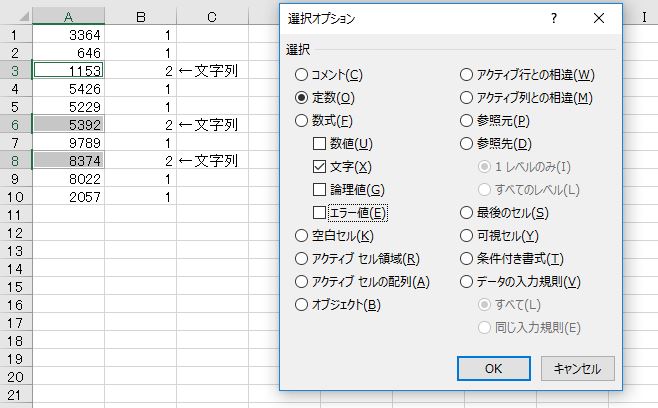Close the 選択オプション dialog
This screenshot has width=658, height=408.
599,18
